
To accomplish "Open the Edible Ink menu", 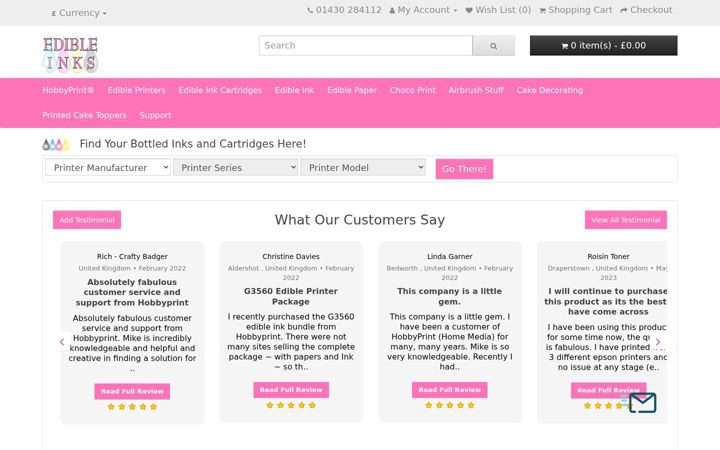I will tap(294, 90).
